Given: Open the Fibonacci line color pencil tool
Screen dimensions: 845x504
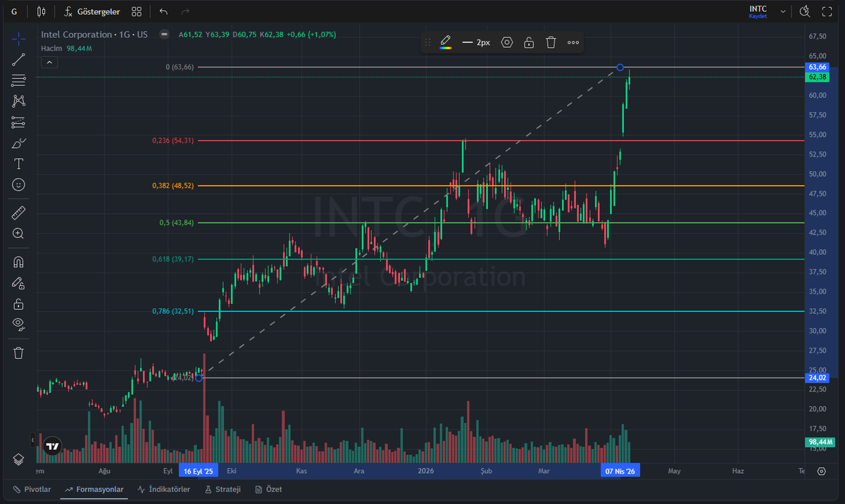Looking at the screenshot, I should pyautogui.click(x=445, y=42).
